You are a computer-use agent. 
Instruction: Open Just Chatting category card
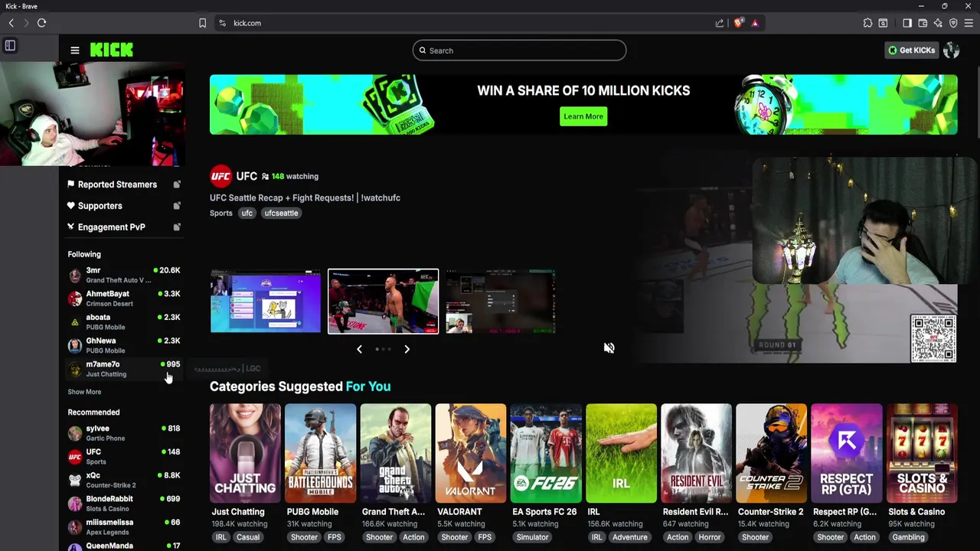tap(245, 453)
